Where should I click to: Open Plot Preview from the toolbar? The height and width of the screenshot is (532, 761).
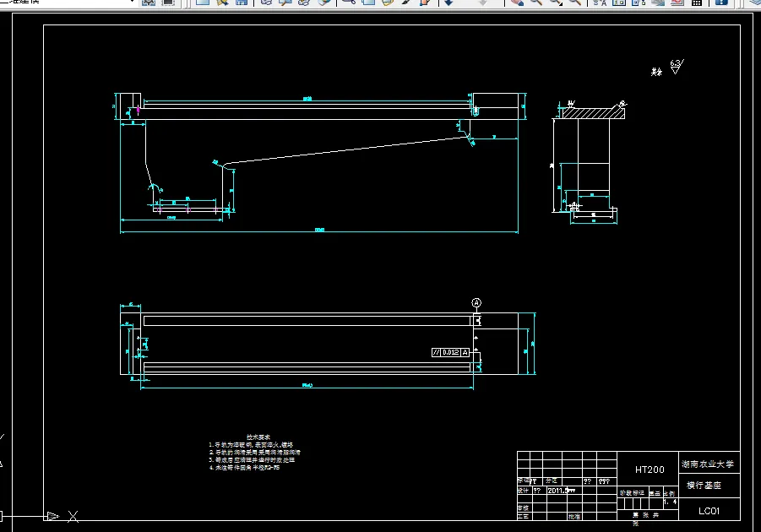[x=285, y=3]
